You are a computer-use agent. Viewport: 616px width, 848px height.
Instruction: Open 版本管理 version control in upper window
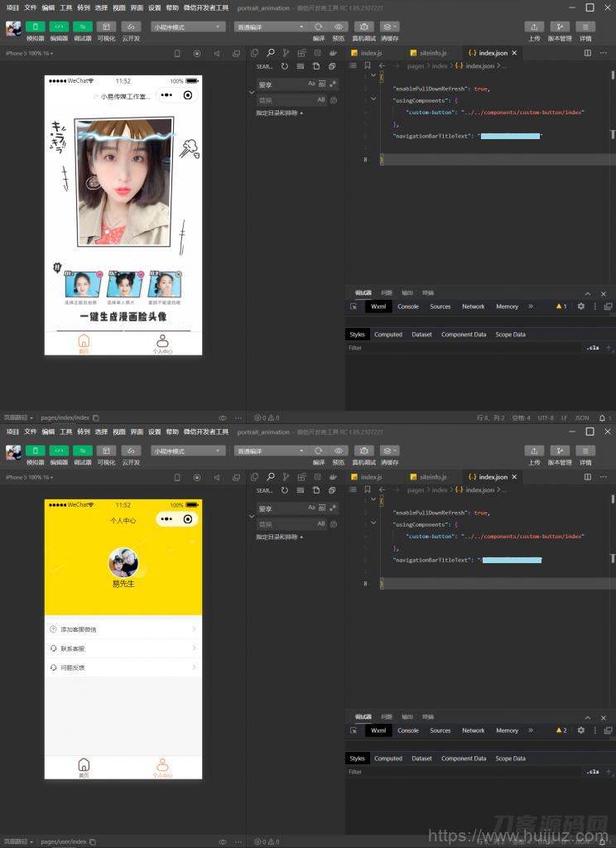pyautogui.click(x=560, y=26)
